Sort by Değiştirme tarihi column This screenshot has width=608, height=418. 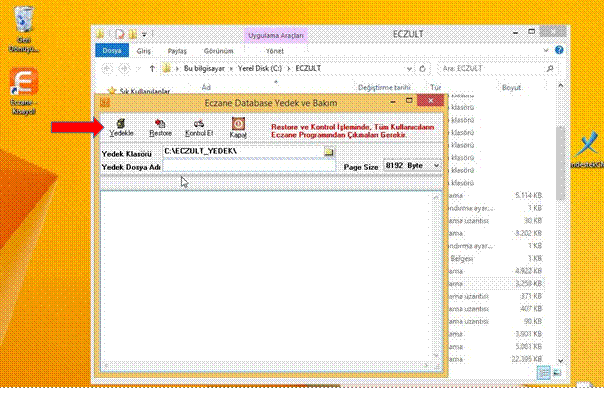click(x=385, y=88)
